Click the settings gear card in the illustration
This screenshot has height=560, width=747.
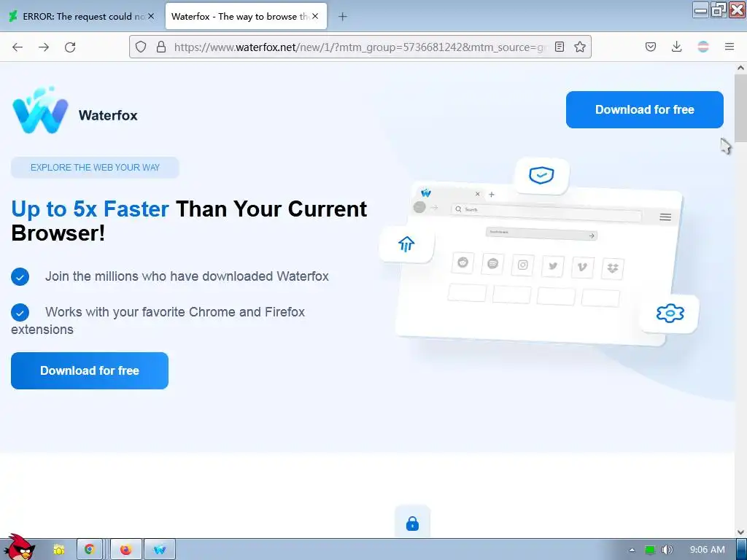(x=670, y=313)
